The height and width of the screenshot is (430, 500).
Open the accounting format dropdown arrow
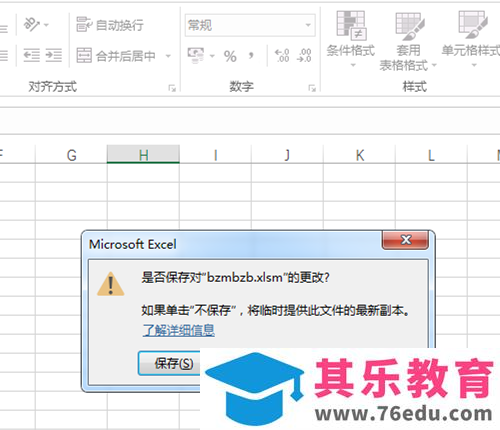(x=212, y=56)
